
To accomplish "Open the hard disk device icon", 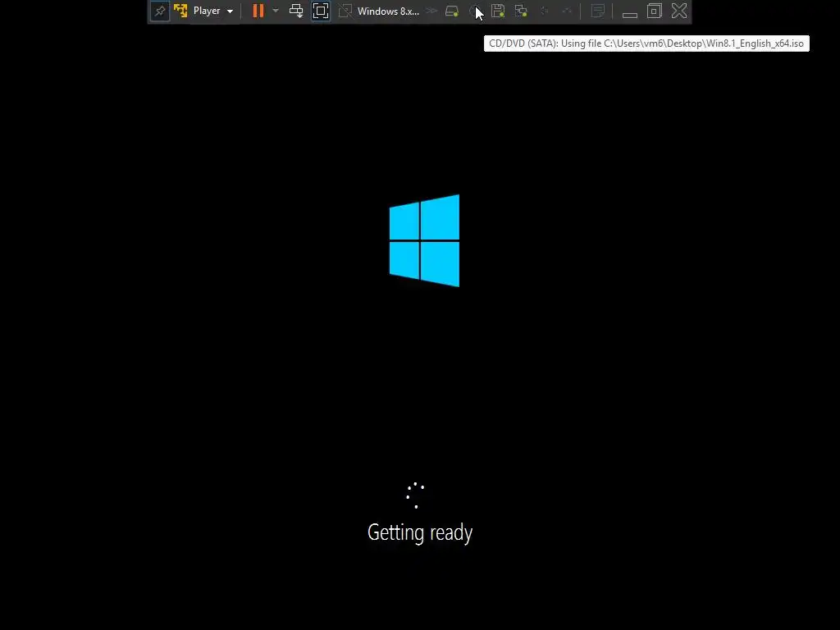I will (x=452, y=11).
